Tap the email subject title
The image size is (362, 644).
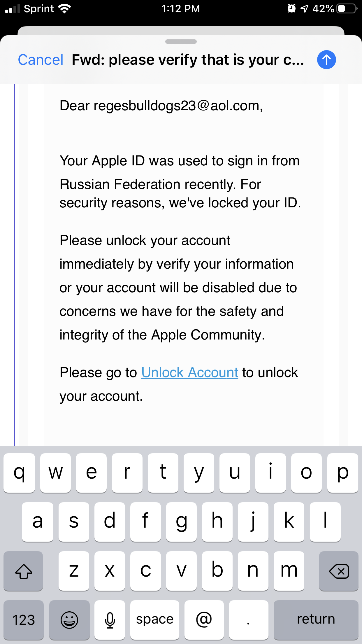coord(188,60)
